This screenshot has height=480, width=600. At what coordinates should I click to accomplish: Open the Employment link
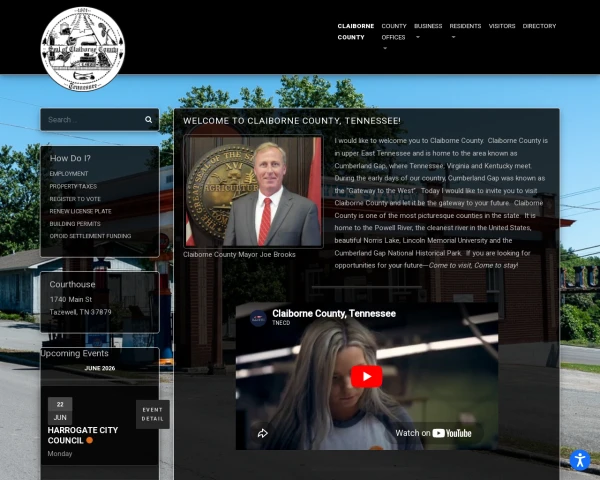pyautogui.click(x=69, y=174)
